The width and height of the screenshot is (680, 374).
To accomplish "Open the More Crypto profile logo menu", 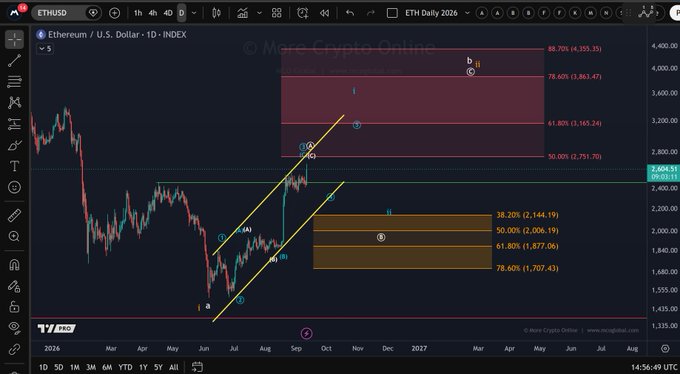I will click(x=14, y=12).
